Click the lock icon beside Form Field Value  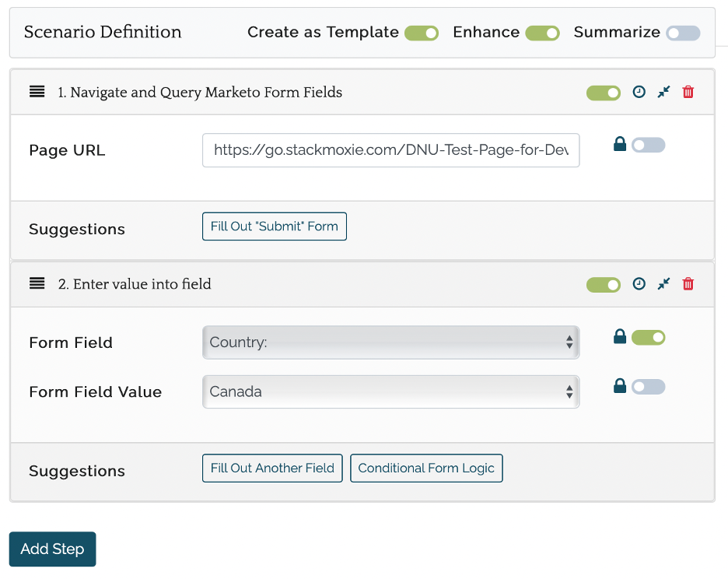pyautogui.click(x=620, y=386)
